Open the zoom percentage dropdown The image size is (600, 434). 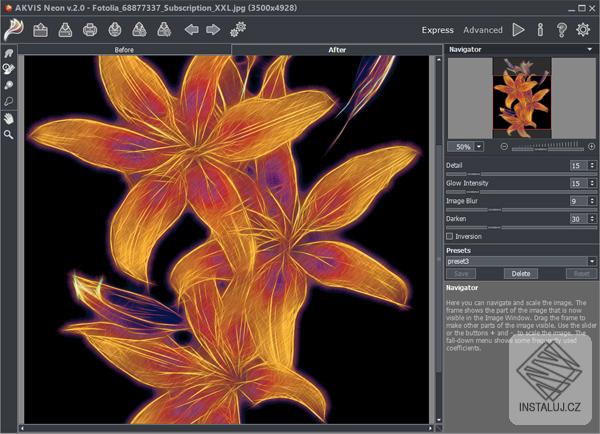[479, 147]
